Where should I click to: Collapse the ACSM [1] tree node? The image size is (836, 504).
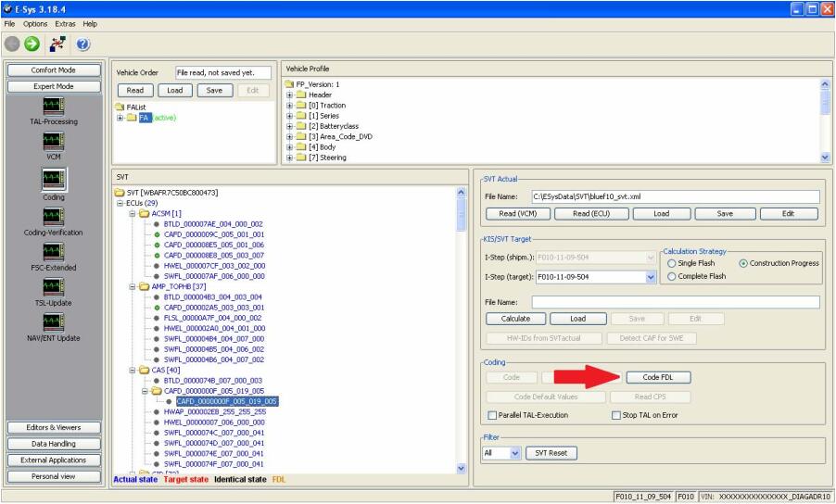coord(133,214)
